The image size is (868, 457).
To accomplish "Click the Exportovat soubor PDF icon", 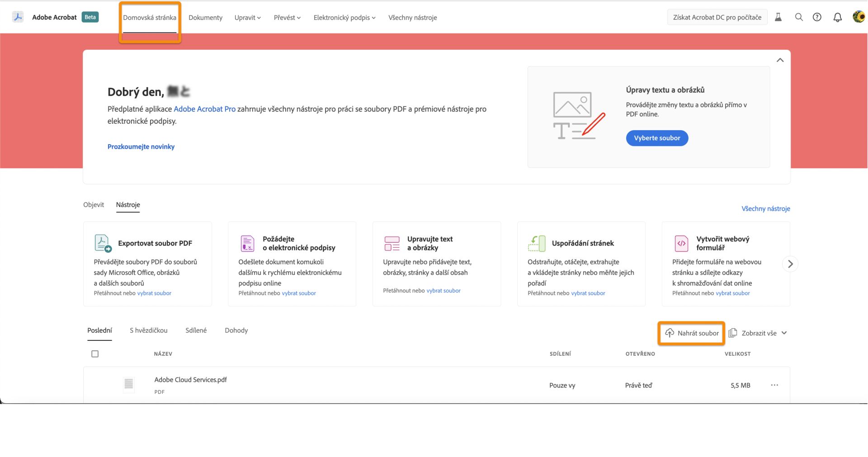I will click(103, 243).
